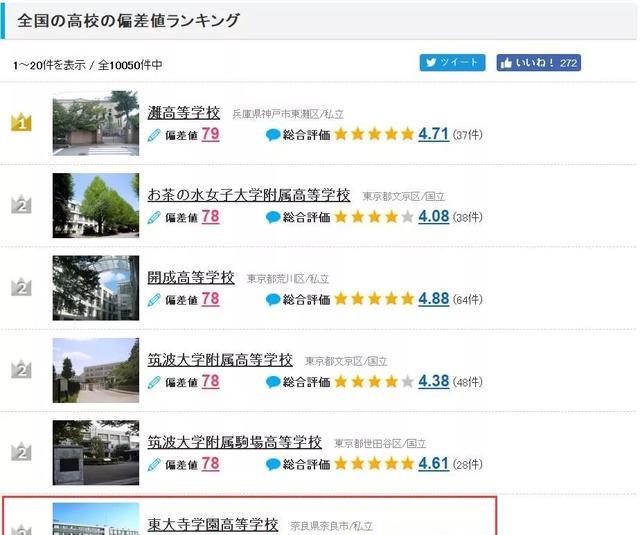Click speech bubble icon in 筑波大学附属駒場 row
The width and height of the screenshot is (640, 535).
(x=273, y=465)
